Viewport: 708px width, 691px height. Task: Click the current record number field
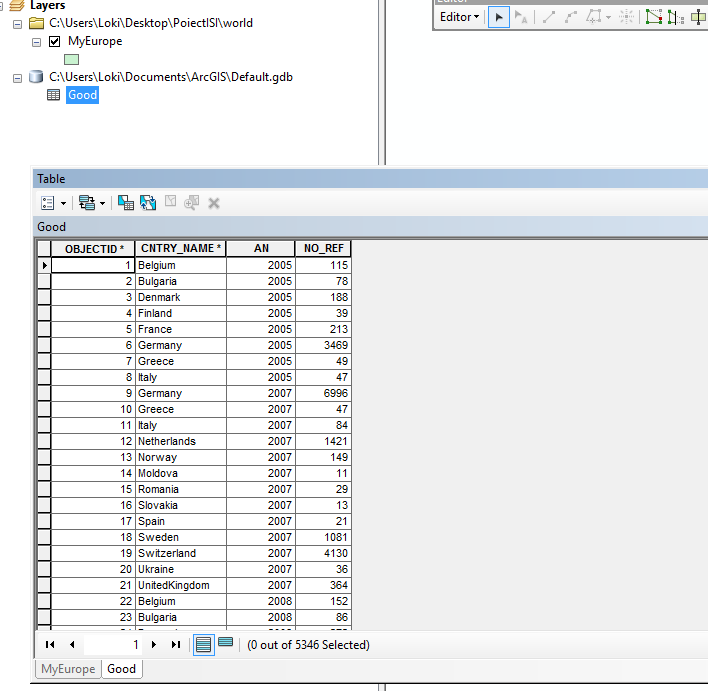click(x=112, y=644)
